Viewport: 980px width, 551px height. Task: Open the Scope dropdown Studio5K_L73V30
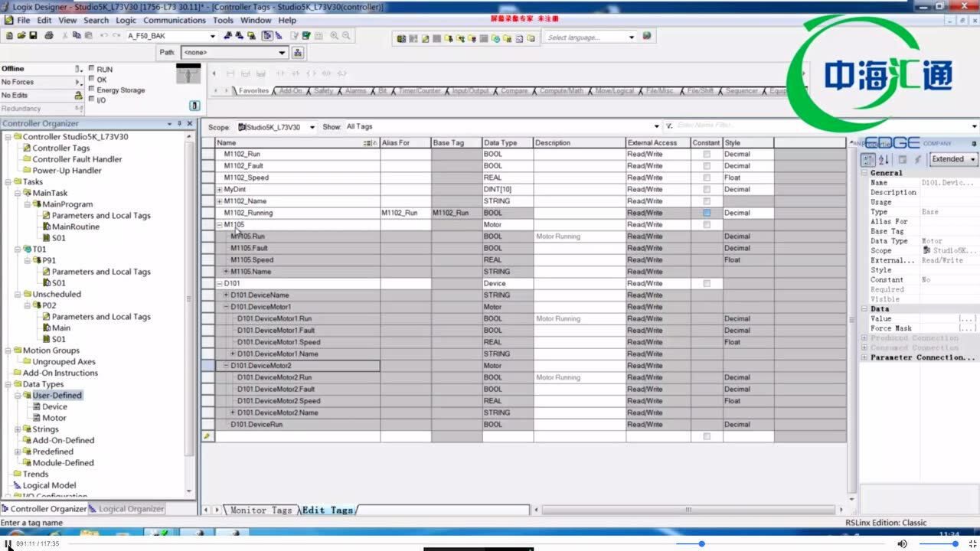[276, 127]
